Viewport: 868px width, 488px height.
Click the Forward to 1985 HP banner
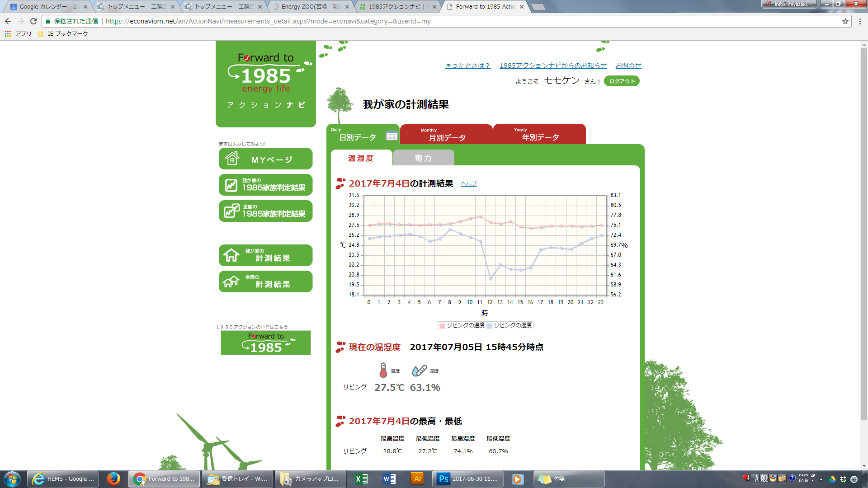(266, 343)
